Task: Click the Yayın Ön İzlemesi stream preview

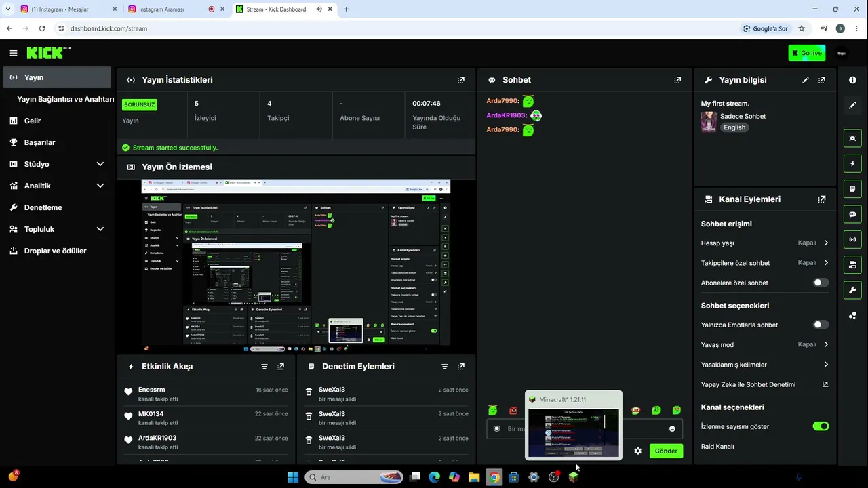Action: [x=296, y=265]
